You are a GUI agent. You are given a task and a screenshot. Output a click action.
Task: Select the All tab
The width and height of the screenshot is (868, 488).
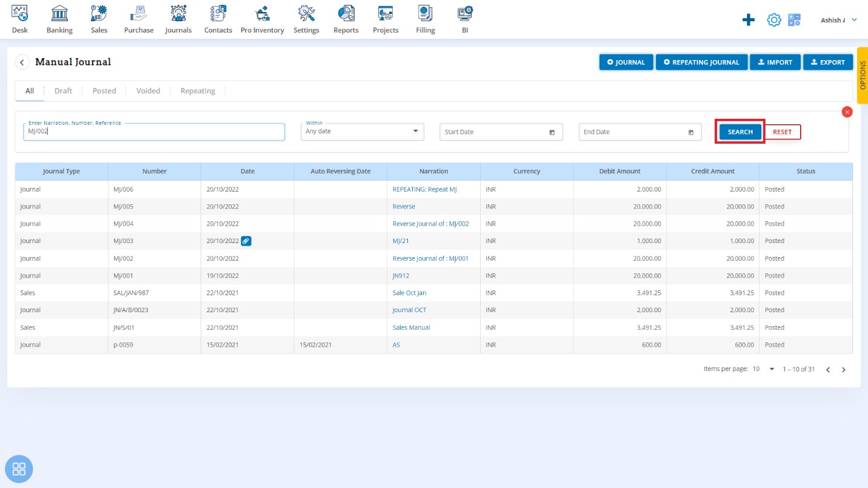29,91
